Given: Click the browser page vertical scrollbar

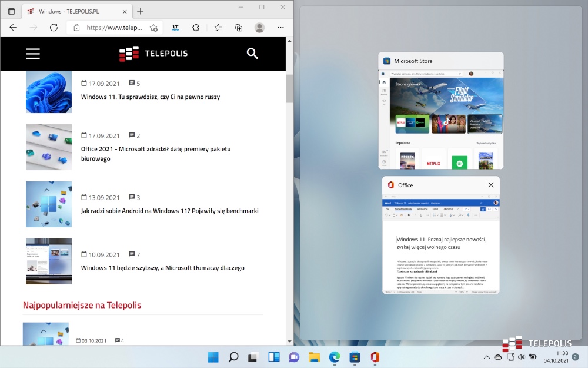Looking at the screenshot, I should [289, 88].
